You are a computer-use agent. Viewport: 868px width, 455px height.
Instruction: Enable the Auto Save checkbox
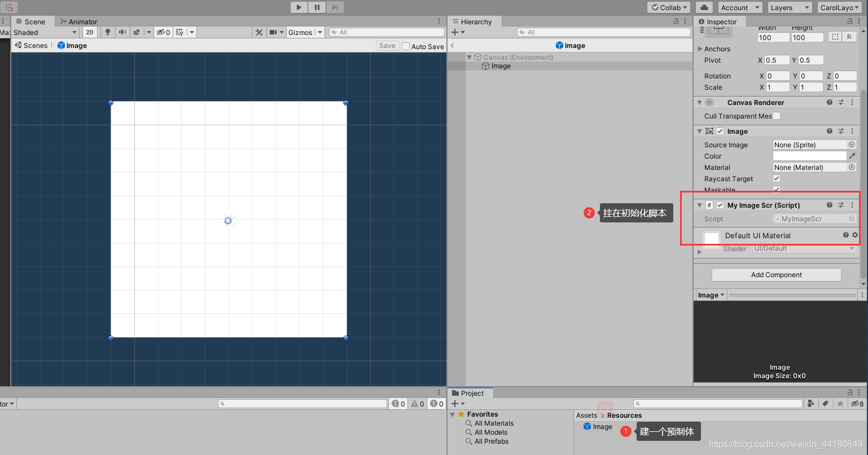click(x=406, y=46)
